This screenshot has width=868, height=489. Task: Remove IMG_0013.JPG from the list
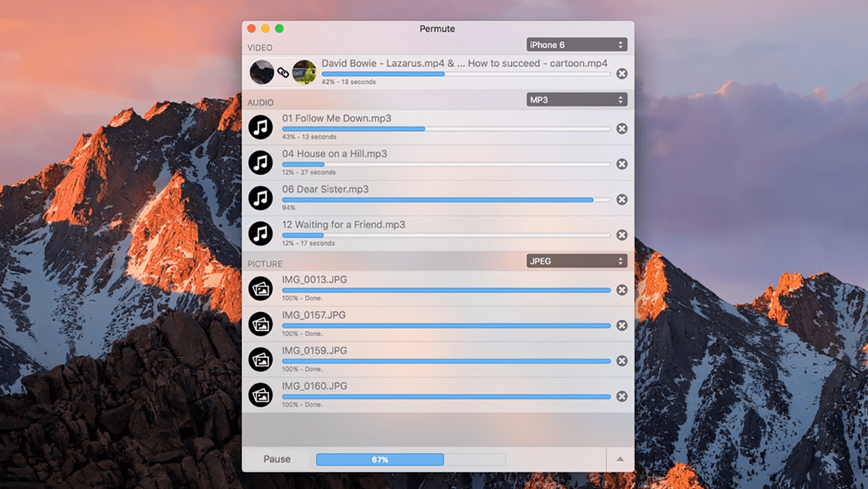click(x=622, y=290)
